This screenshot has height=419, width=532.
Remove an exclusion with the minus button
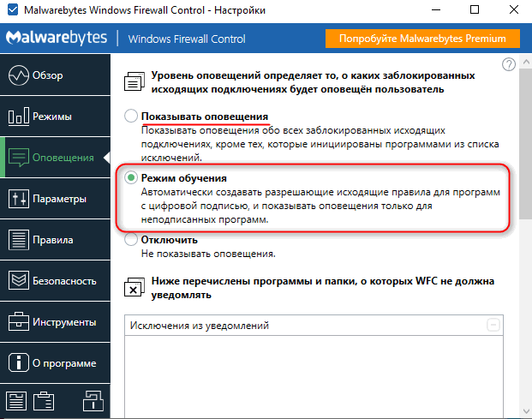point(493,325)
